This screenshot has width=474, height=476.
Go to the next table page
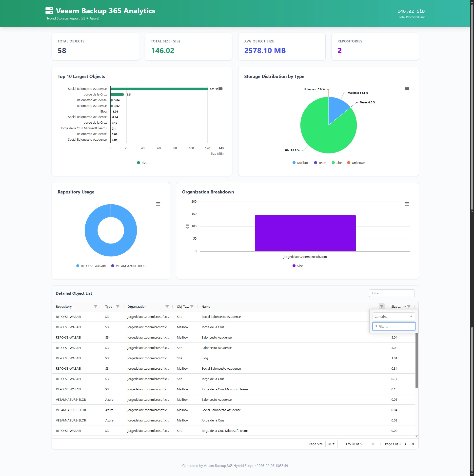405,444
